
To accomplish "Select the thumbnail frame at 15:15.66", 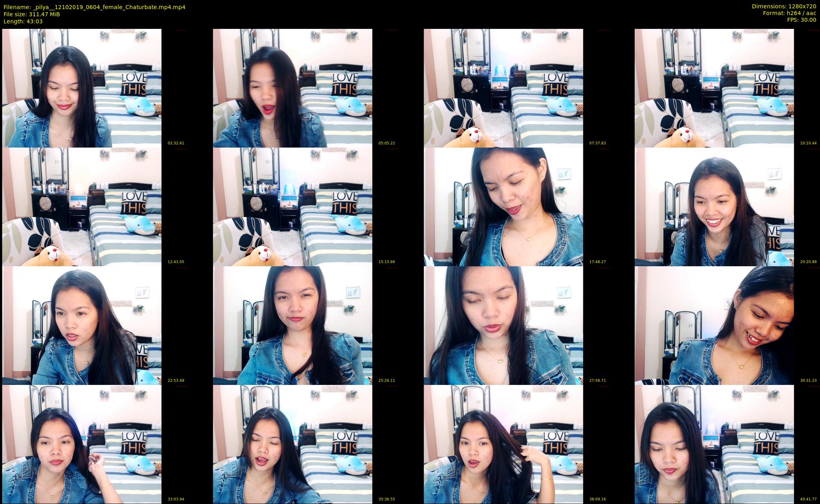I will [x=293, y=207].
